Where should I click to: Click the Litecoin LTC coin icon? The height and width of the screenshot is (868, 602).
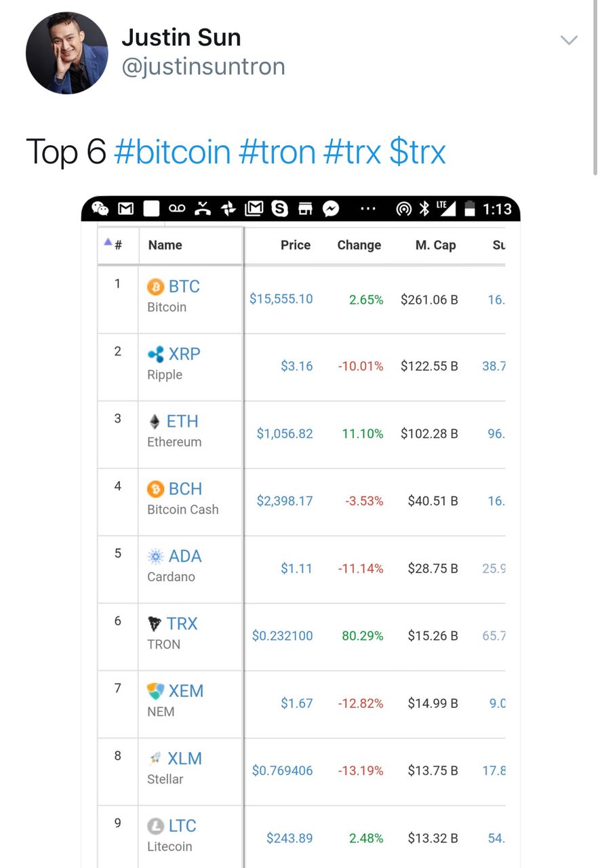[x=156, y=826]
